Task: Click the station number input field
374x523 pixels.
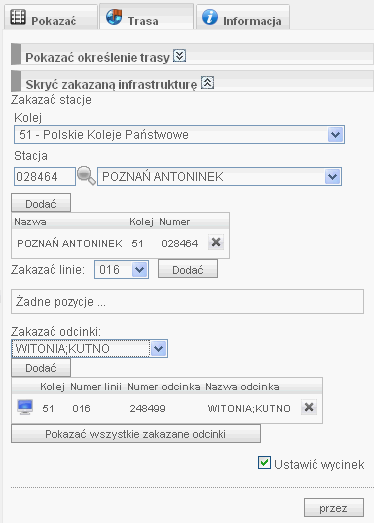Action: [45, 176]
